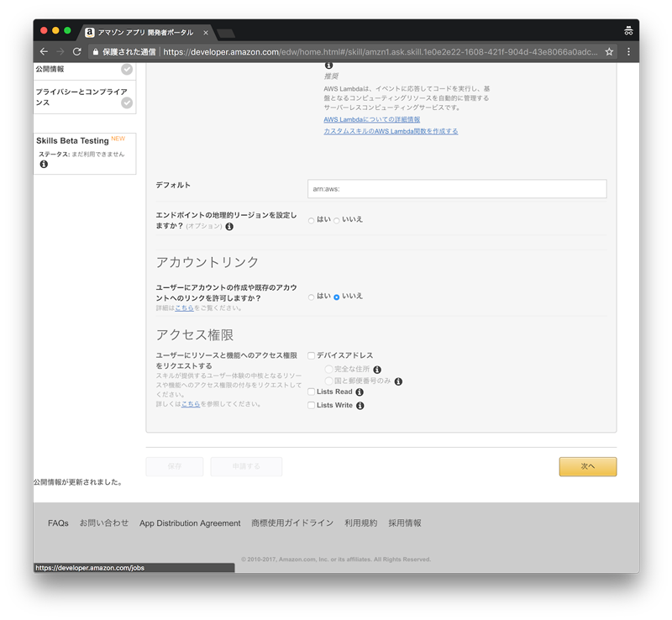
Task: Click the macOS green fullscreen button
Action: coord(67,30)
